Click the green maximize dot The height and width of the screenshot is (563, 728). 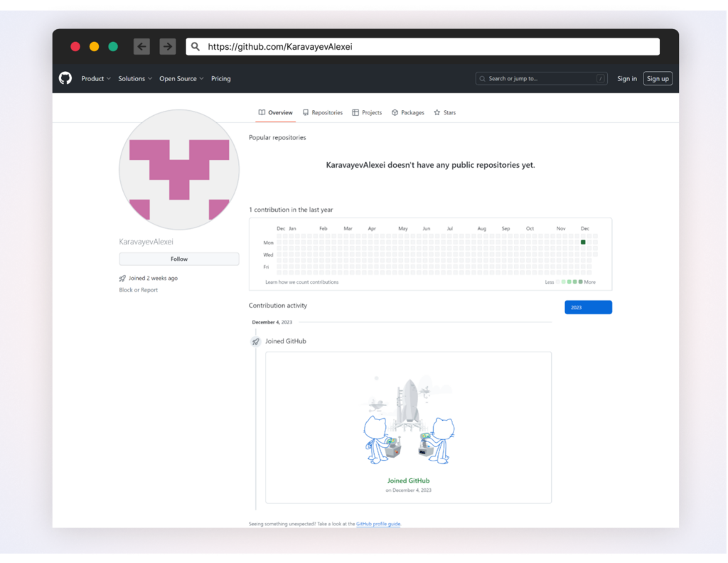pos(113,46)
